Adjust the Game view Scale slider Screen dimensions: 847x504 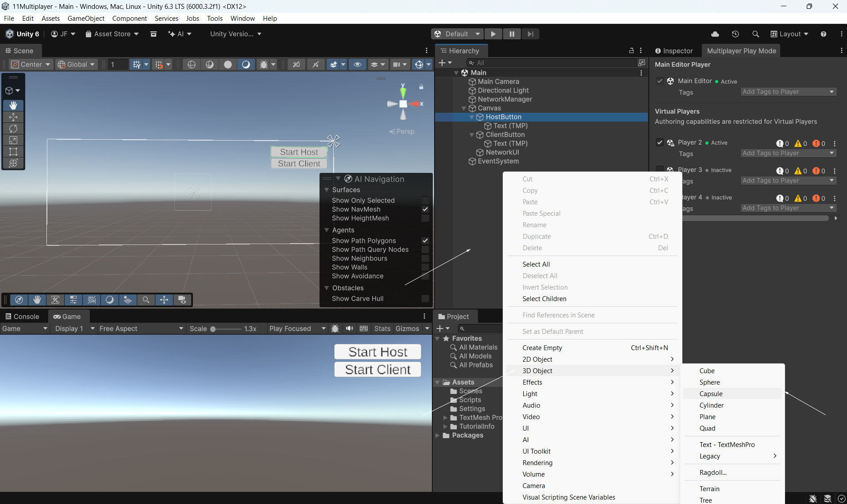pos(213,329)
